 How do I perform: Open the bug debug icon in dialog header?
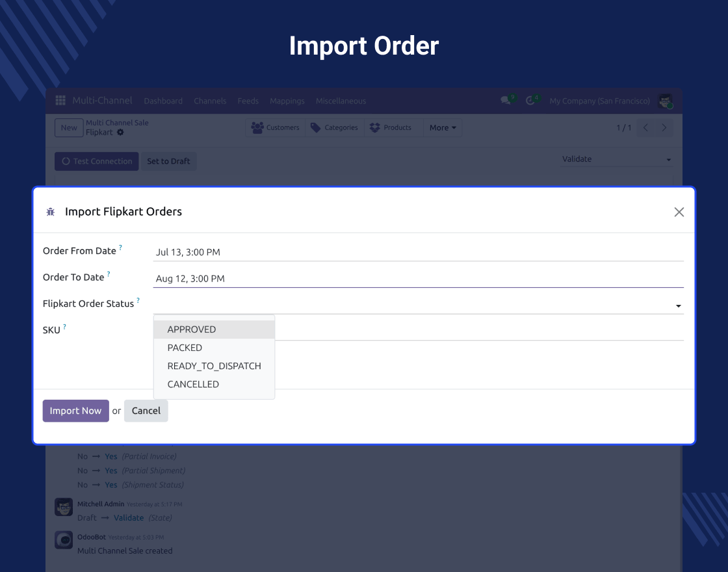pos(51,212)
